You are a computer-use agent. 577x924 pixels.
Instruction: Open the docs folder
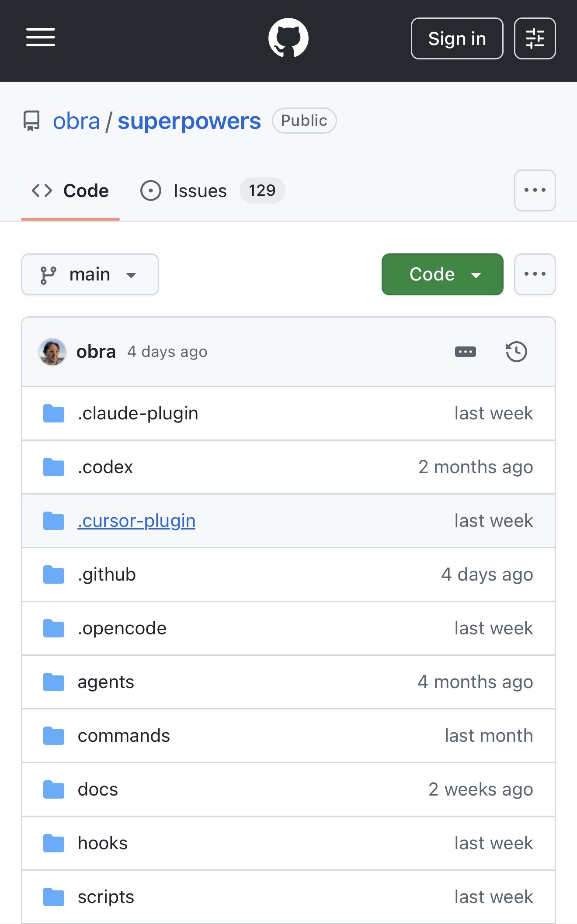(x=98, y=789)
